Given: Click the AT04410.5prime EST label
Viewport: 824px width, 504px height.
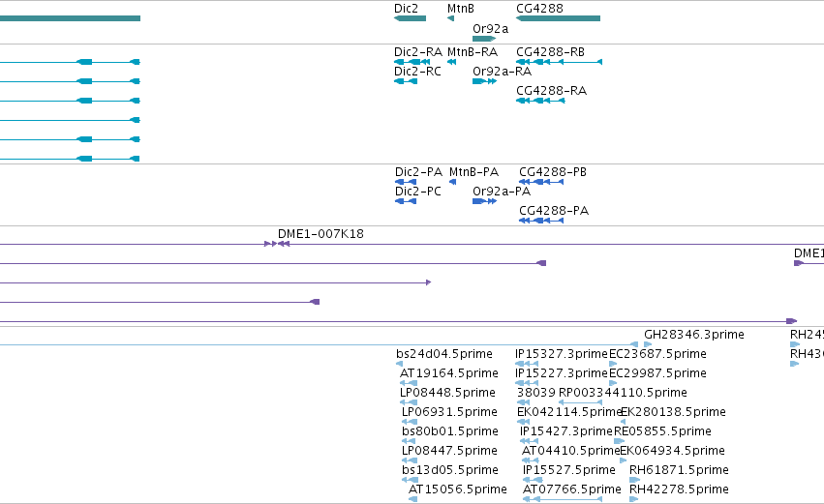Looking at the screenshot, I should tap(570, 452).
